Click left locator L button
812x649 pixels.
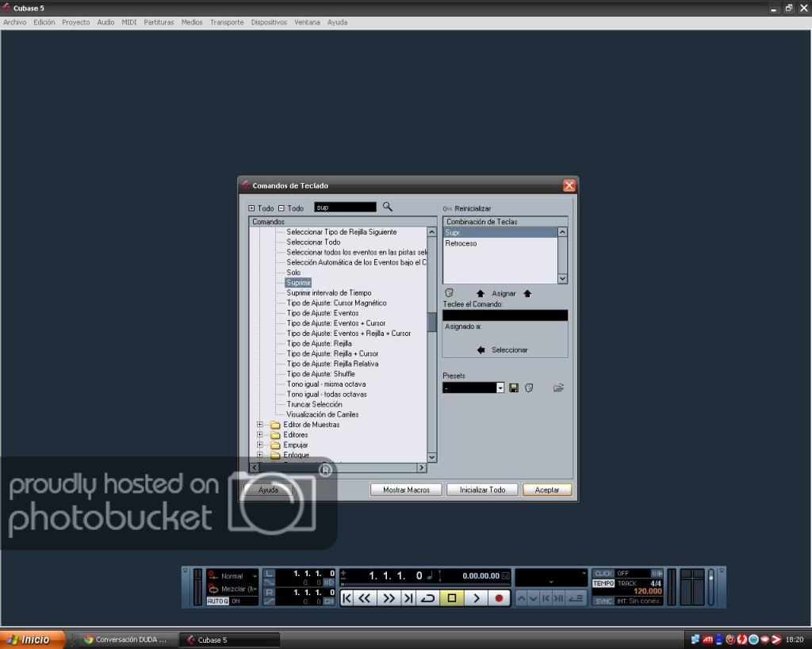click(269, 574)
